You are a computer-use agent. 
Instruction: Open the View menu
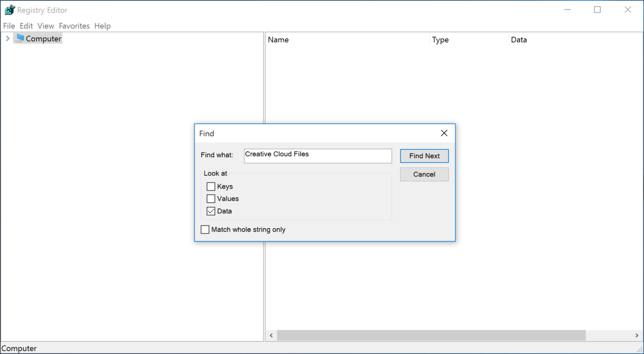click(45, 26)
